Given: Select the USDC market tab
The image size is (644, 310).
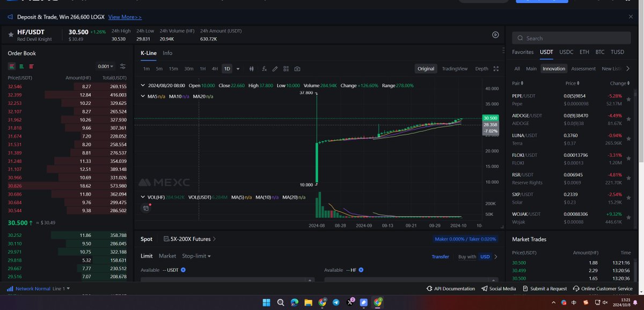Looking at the screenshot, I should point(566,52).
